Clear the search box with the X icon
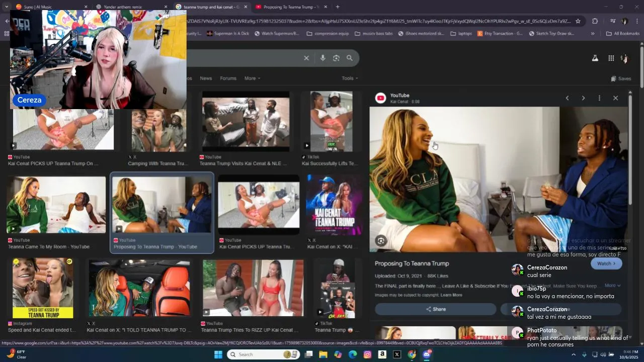 click(306, 58)
